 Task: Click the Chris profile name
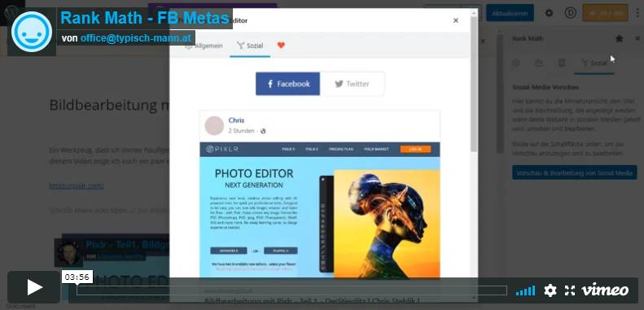[236, 120]
